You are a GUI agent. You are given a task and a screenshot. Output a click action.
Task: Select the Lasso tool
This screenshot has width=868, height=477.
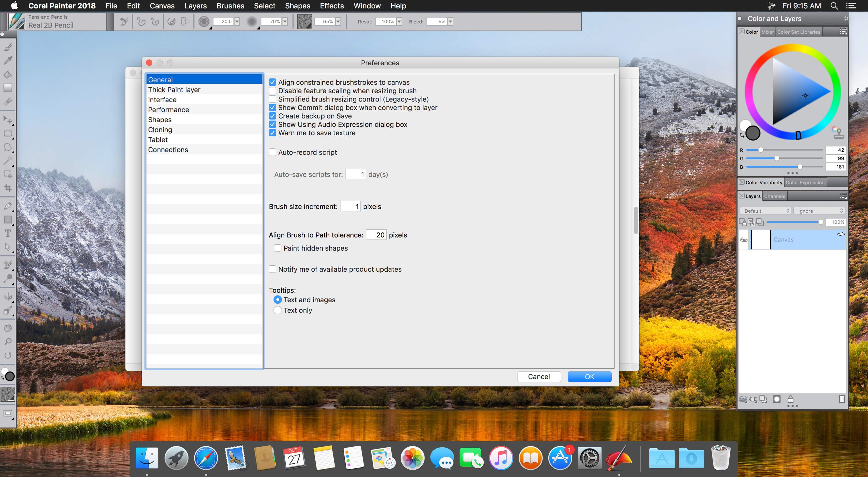click(x=8, y=147)
